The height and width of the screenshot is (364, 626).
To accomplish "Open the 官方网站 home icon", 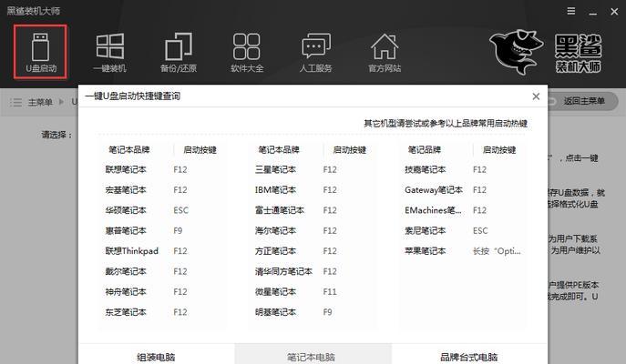I will point(384,53).
